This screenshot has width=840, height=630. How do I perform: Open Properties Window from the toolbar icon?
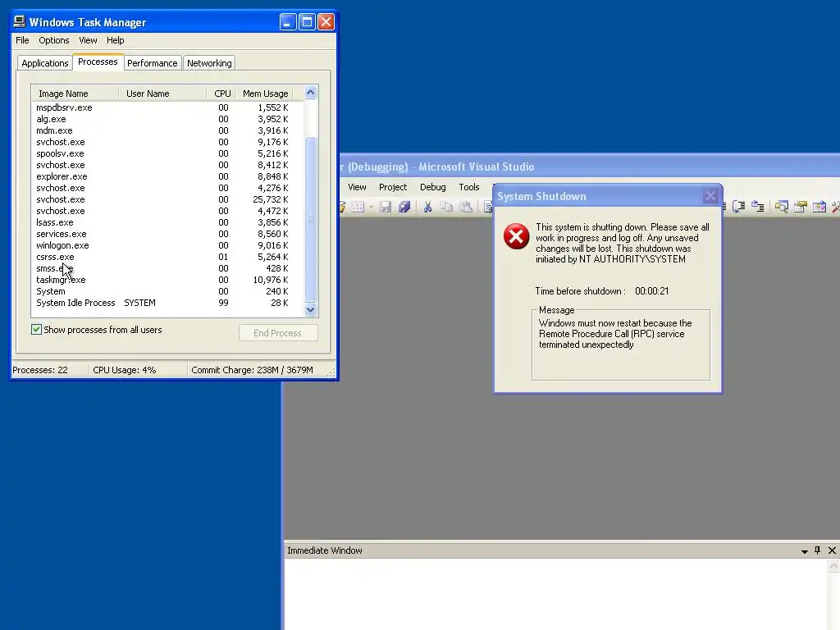(x=801, y=207)
